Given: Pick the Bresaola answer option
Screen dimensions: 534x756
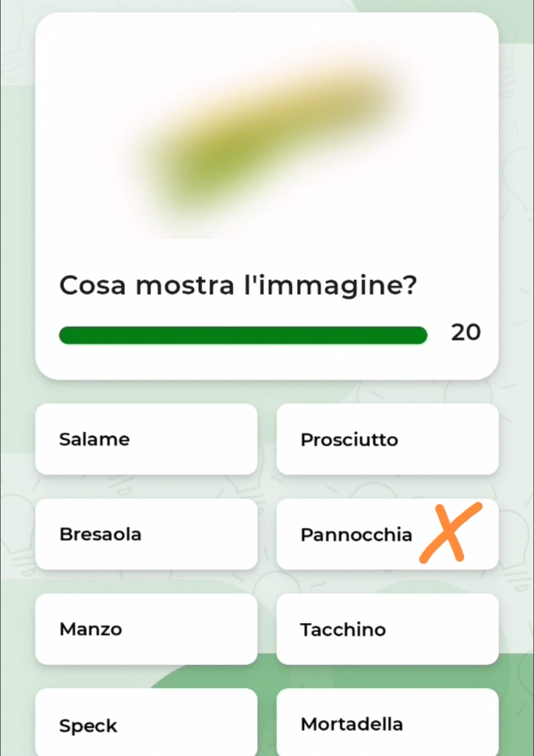Looking at the screenshot, I should pos(146,534).
